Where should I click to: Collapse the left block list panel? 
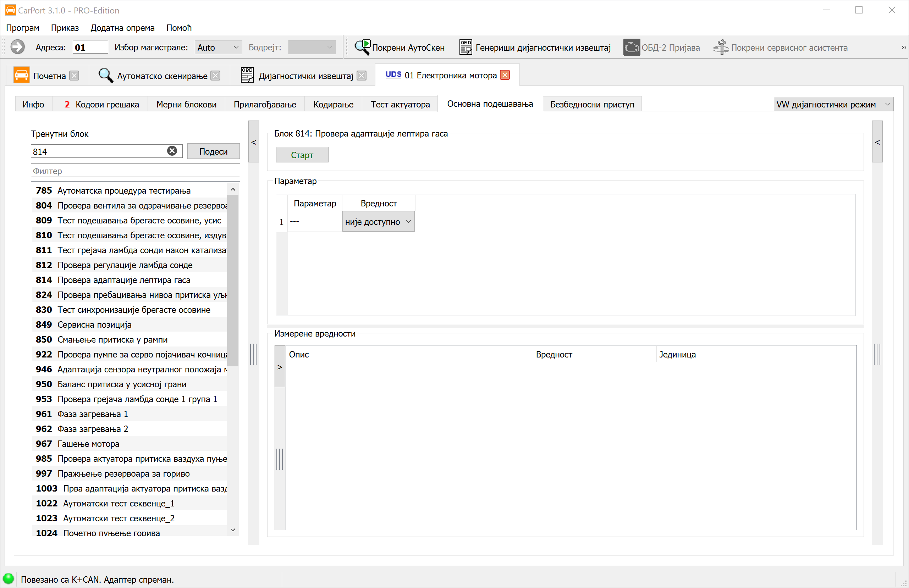point(253,142)
